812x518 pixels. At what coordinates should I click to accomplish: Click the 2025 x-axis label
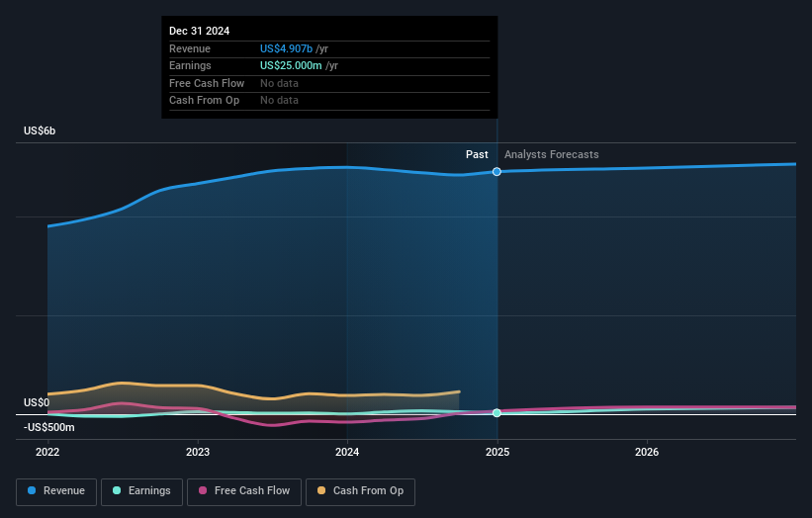497,453
